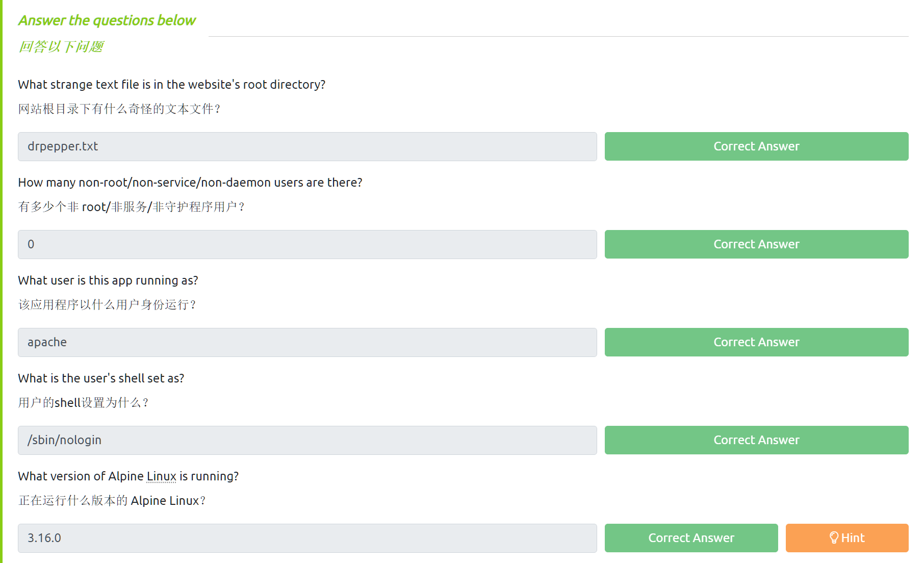This screenshot has height=563, width=924.
Task: Click the user's shell question text
Action: click(x=101, y=378)
